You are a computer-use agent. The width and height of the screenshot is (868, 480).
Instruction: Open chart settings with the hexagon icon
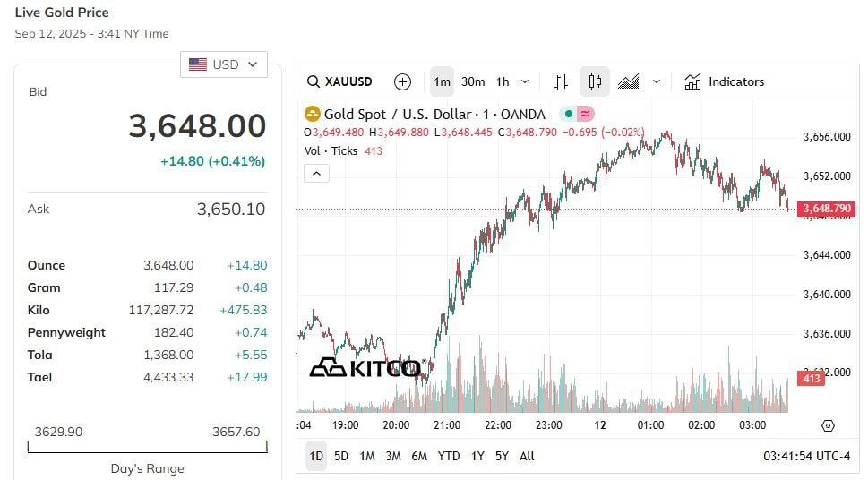pyautogui.click(x=828, y=425)
